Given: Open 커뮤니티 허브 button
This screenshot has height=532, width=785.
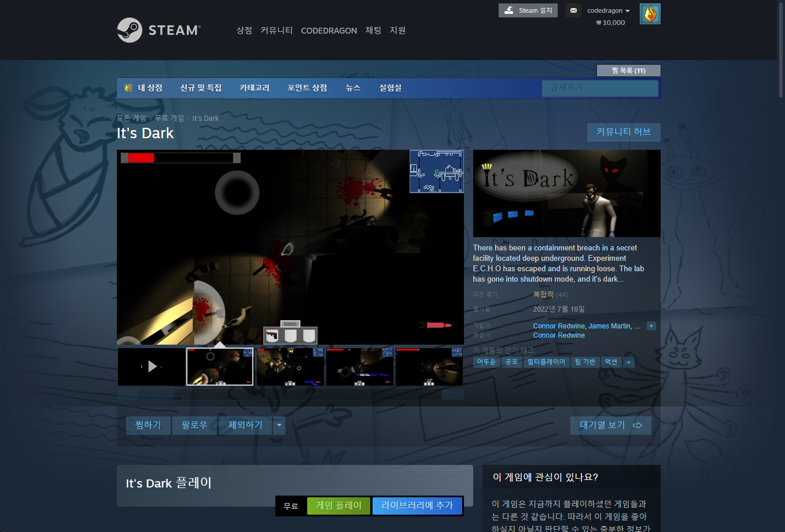Looking at the screenshot, I should click(x=624, y=132).
